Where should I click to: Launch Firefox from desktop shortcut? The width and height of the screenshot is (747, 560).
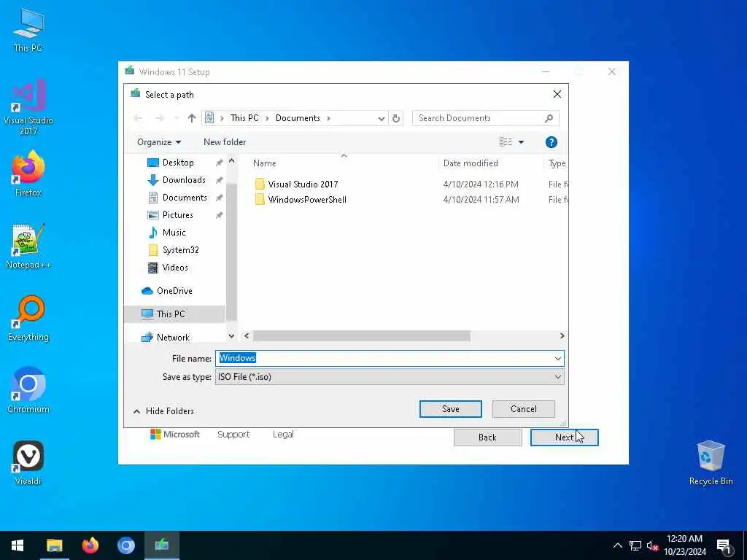[28, 174]
